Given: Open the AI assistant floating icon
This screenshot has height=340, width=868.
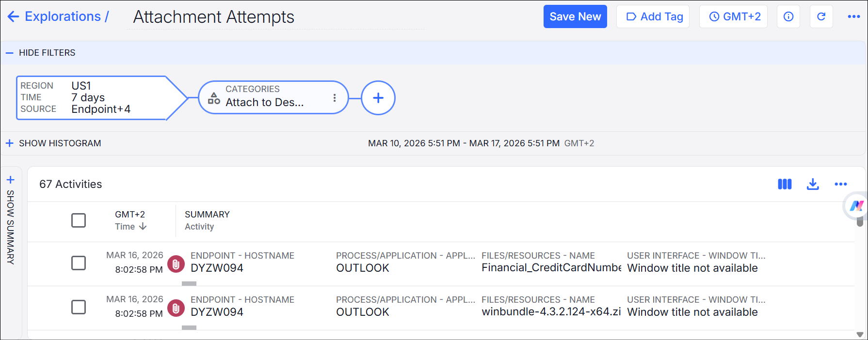Looking at the screenshot, I should click(856, 206).
